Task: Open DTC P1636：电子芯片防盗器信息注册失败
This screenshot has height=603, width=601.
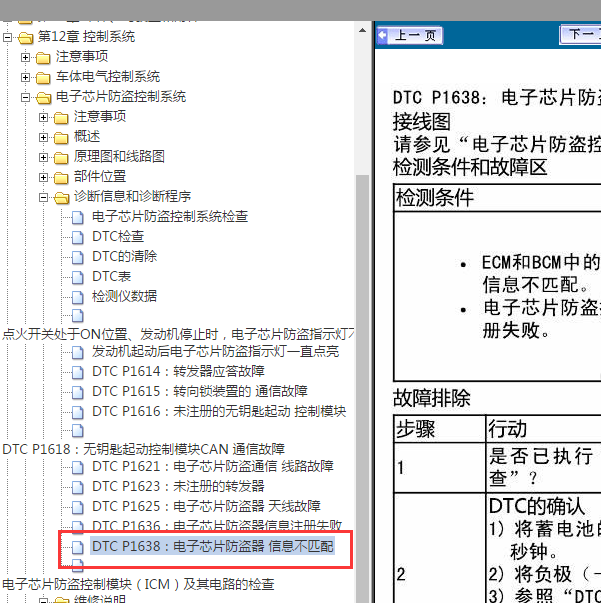Action: [x=217, y=526]
